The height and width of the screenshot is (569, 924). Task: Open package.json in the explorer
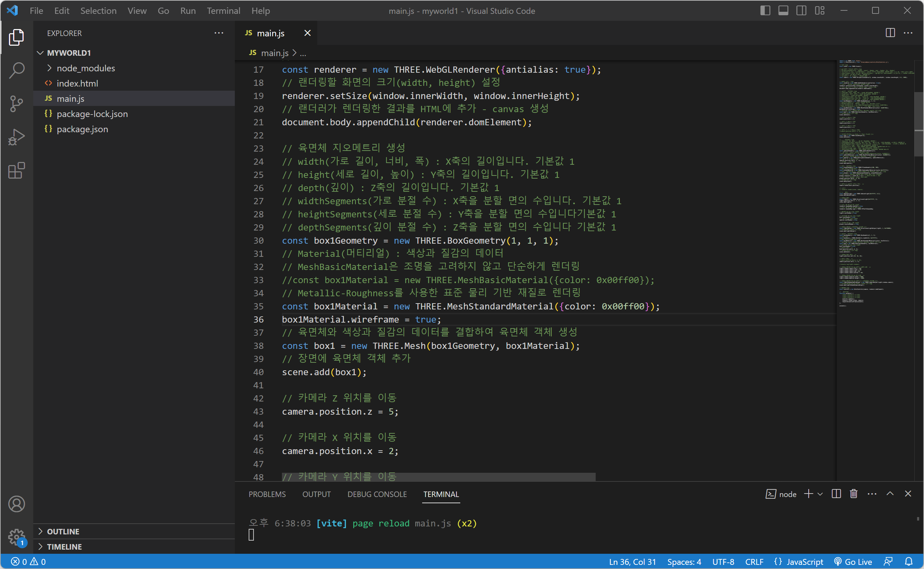pos(82,129)
